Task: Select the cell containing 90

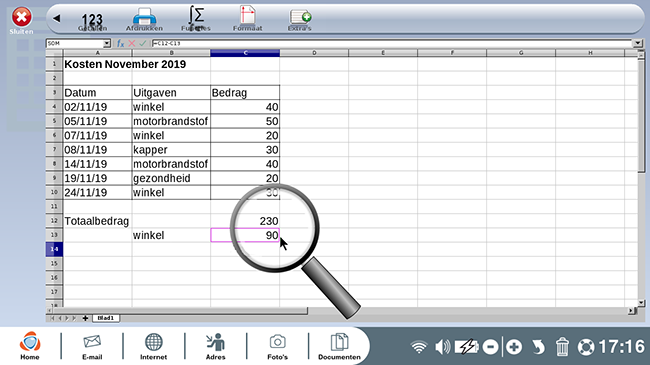Action: click(x=245, y=235)
